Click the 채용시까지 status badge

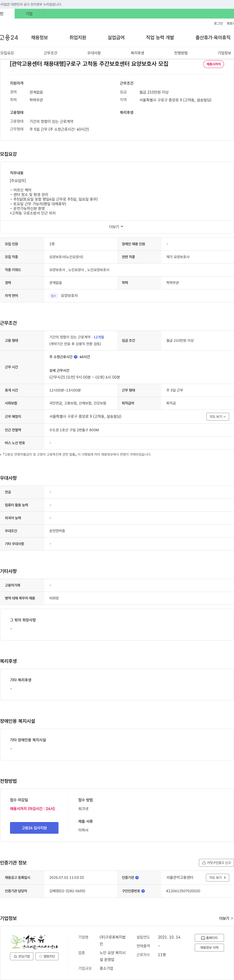pyautogui.click(x=214, y=64)
